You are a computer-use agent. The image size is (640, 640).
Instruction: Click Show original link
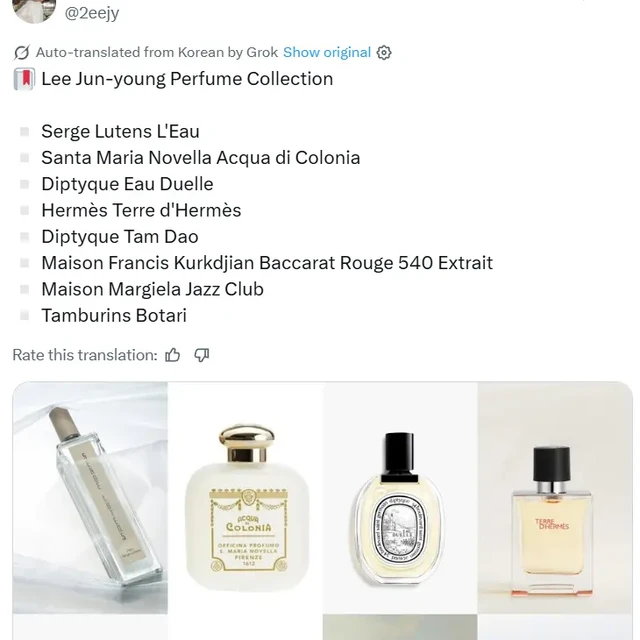327,53
